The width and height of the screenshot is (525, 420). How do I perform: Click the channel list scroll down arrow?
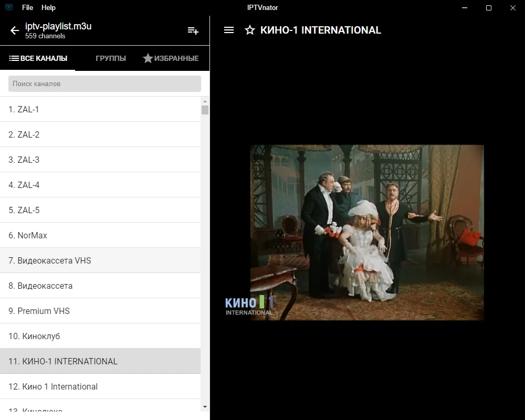[x=205, y=407]
